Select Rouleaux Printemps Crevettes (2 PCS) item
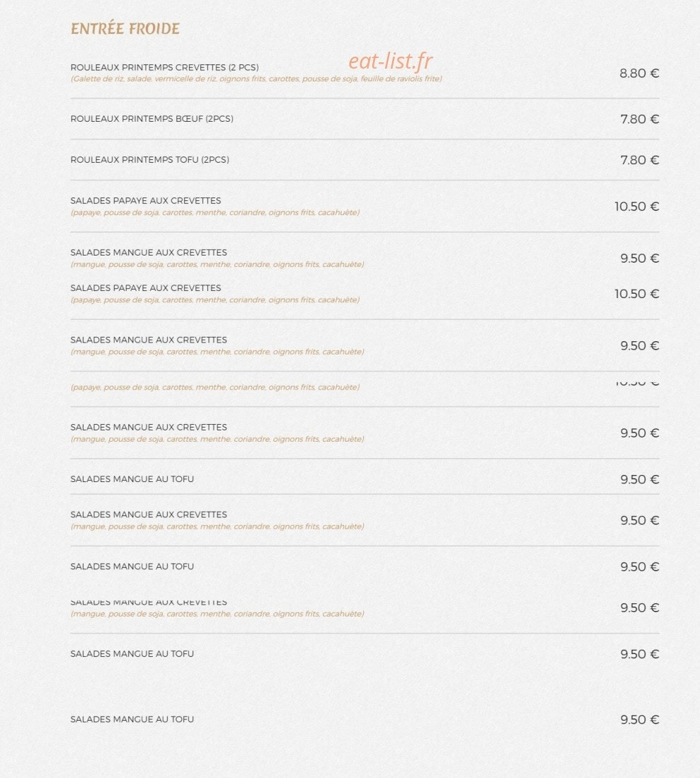Screen dimensions: 700x778 [x=165, y=67]
